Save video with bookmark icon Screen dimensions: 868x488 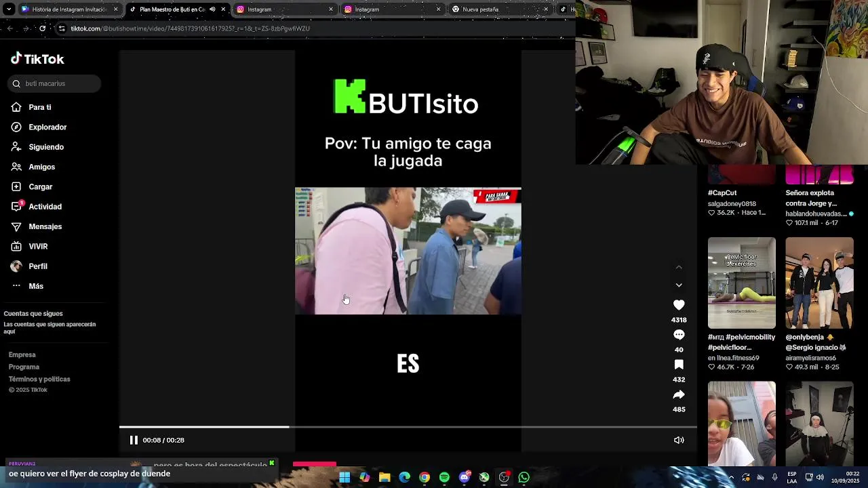click(679, 365)
